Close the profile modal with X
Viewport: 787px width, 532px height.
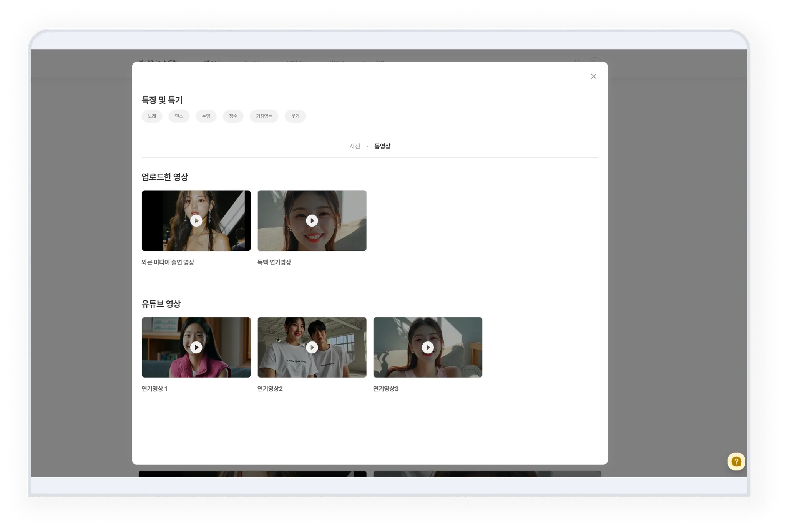pyautogui.click(x=593, y=76)
